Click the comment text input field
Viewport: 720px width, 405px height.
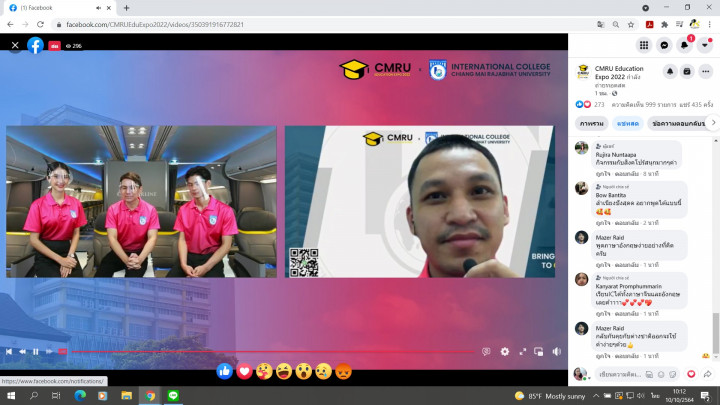point(620,374)
